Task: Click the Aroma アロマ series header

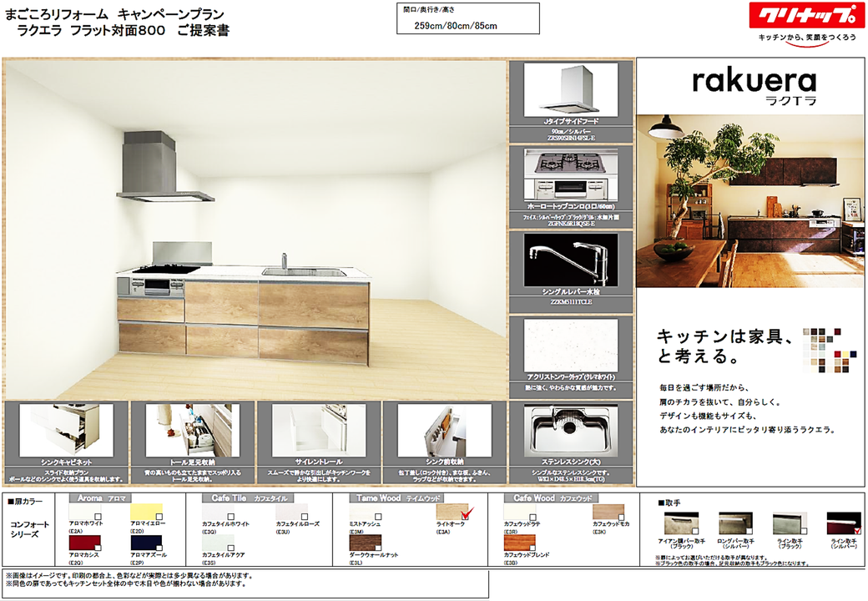Action: tap(101, 498)
